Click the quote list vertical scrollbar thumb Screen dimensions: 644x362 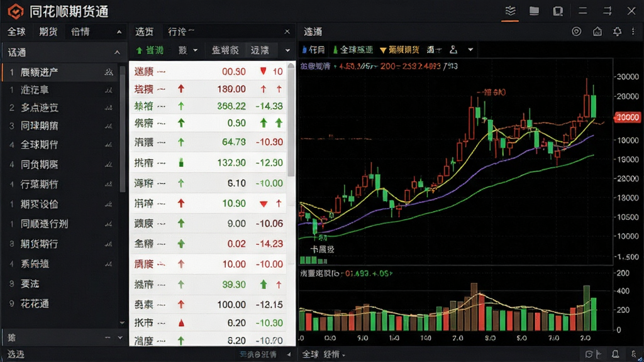(291, 120)
